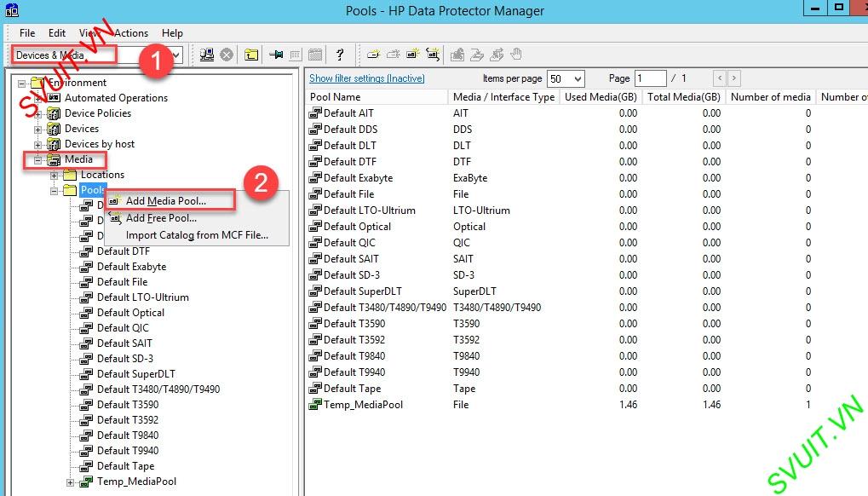Select Default Exabyte in the tree
868x496 pixels.
tap(132, 267)
